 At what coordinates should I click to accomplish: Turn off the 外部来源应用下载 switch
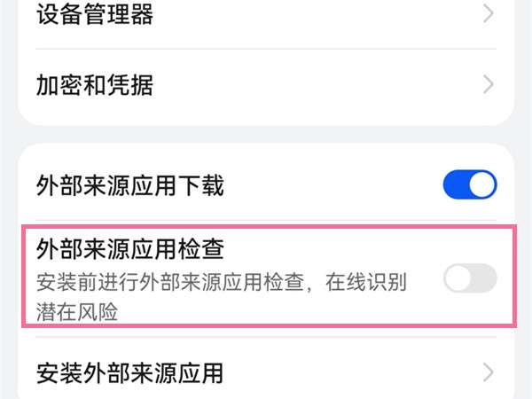click(469, 185)
